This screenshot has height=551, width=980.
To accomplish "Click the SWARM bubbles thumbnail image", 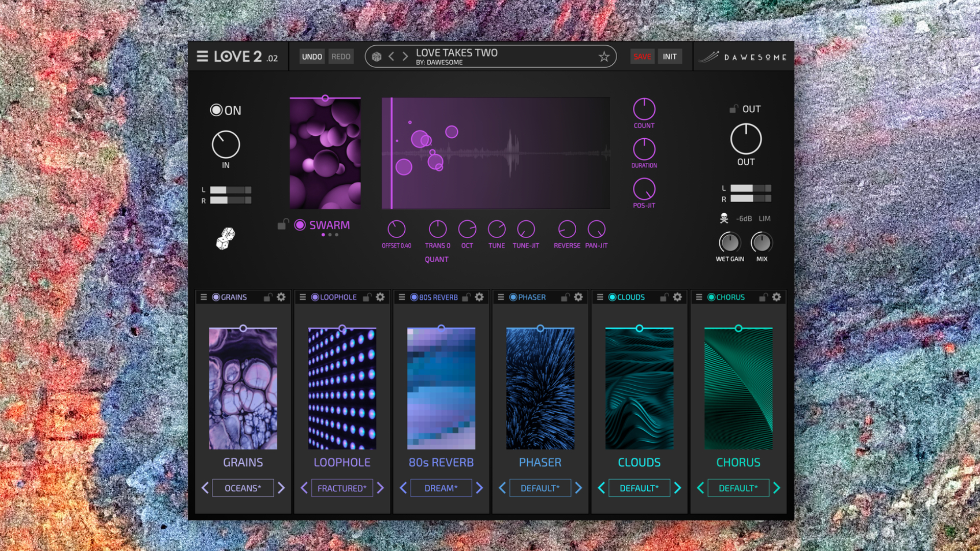I will [x=325, y=154].
